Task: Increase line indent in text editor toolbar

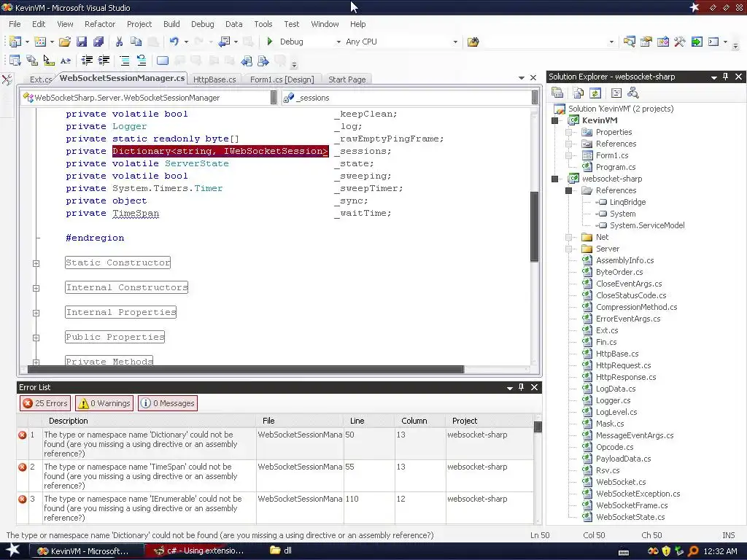Action: (x=104, y=61)
